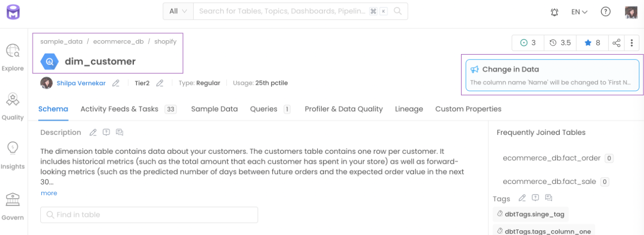Expand description with the more link
The width and height of the screenshot is (644, 235).
49,193
